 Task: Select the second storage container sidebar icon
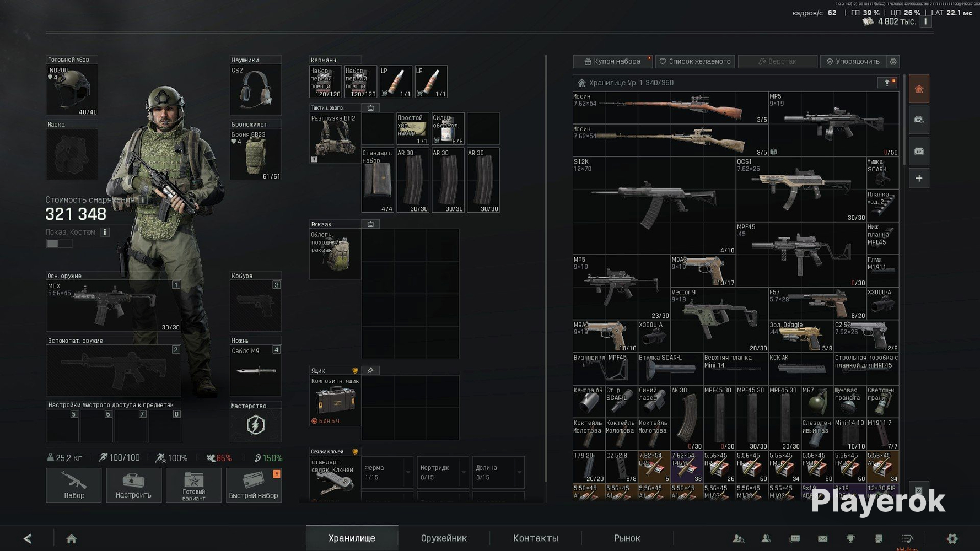[919, 120]
